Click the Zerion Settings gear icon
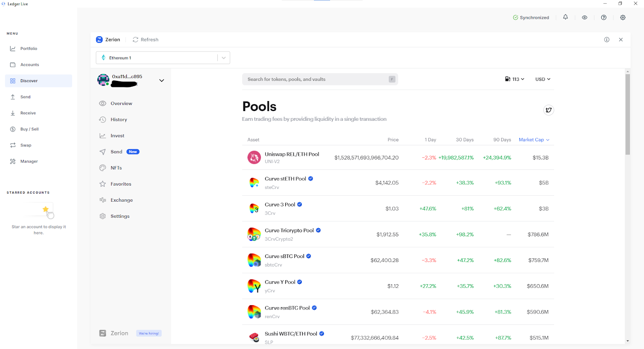Viewport: 644px width, 349px height. pos(103,216)
